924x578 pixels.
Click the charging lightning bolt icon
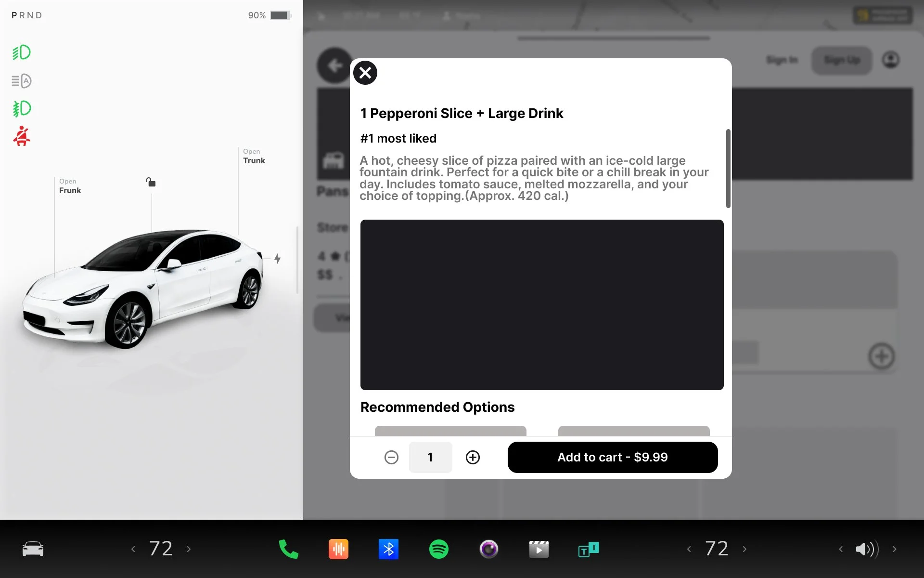tap(278, 259)
